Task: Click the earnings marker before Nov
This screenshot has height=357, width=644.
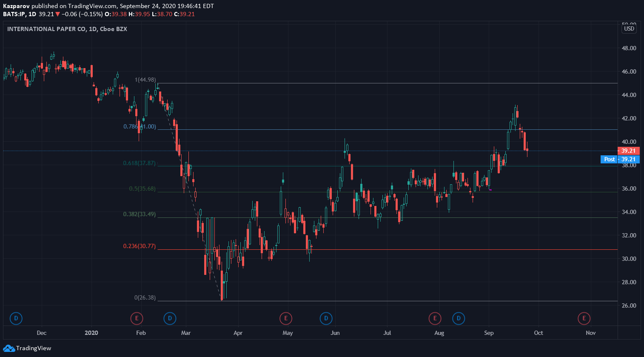Action: click(x=584, y=318)
